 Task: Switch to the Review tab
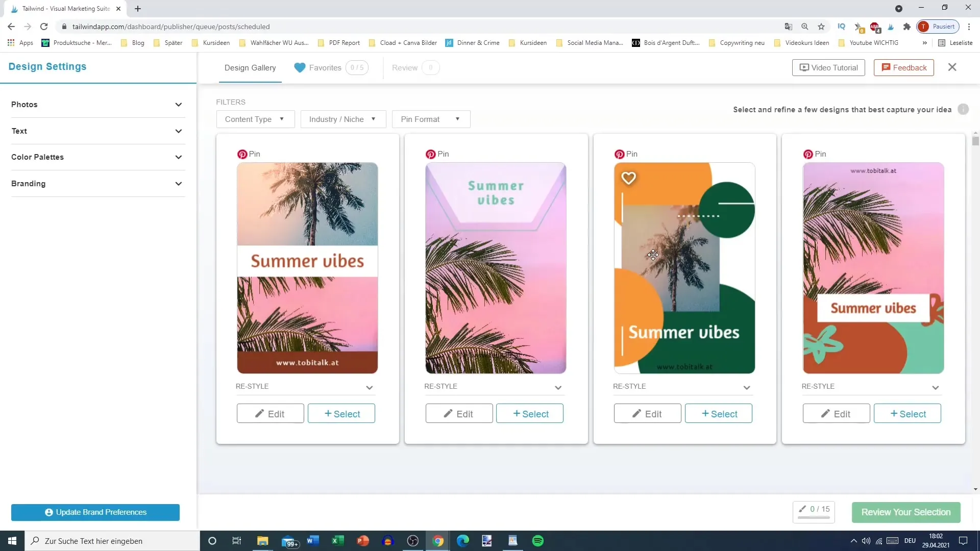405,67
